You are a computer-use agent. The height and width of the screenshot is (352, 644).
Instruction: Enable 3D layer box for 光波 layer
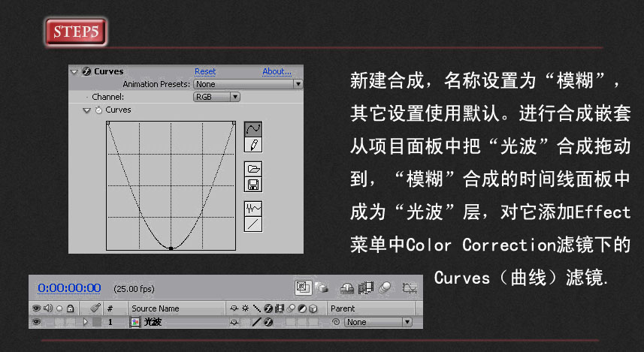click(x=313, y=322)
